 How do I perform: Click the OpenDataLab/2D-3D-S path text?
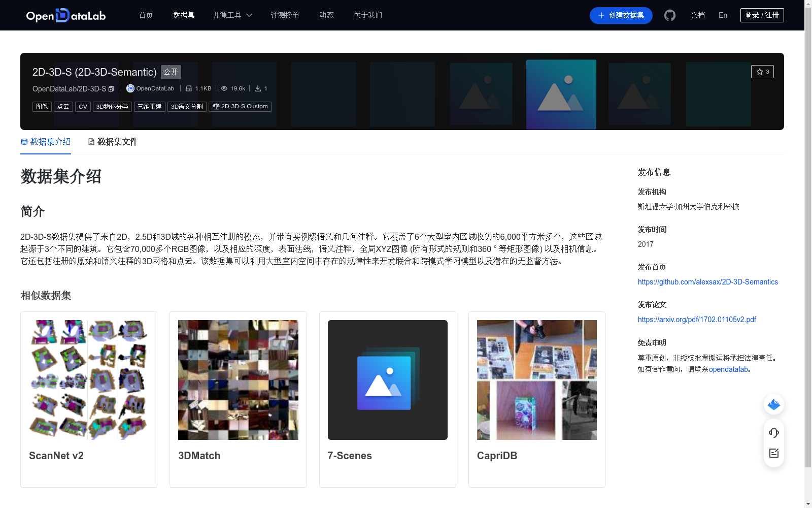click(x=70, y=89)
